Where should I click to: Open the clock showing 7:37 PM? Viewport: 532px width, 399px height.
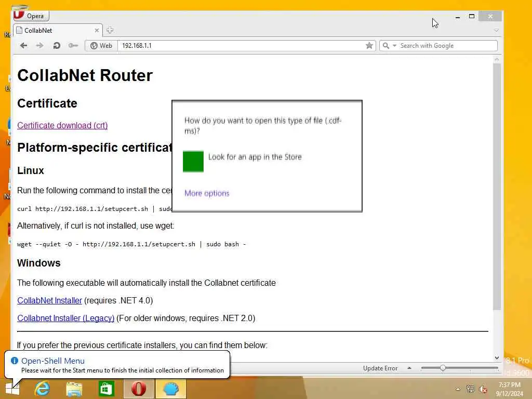[509, 389]
